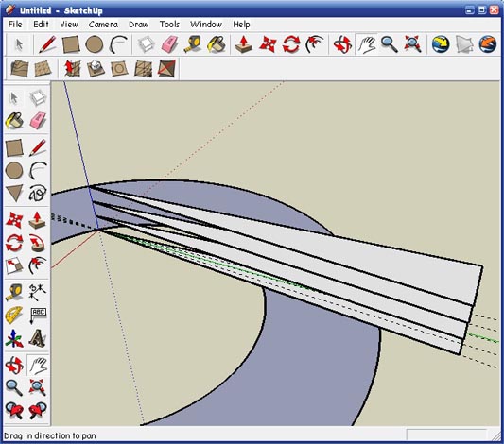Click Toggle Terrain icon in top toolbar

464,44
